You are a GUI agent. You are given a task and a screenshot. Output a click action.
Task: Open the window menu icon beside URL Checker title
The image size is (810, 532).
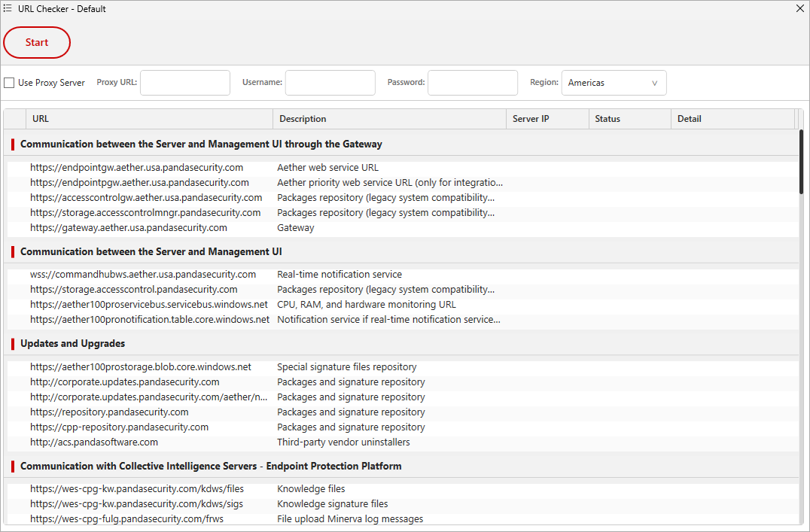click(8, 8)
